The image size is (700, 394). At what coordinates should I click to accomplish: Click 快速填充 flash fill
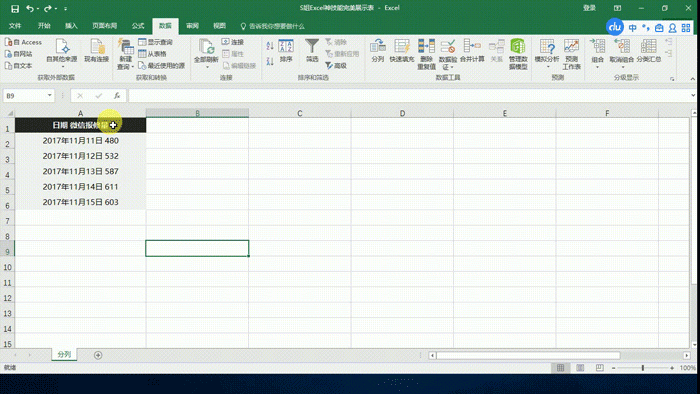tap(402, 50)
